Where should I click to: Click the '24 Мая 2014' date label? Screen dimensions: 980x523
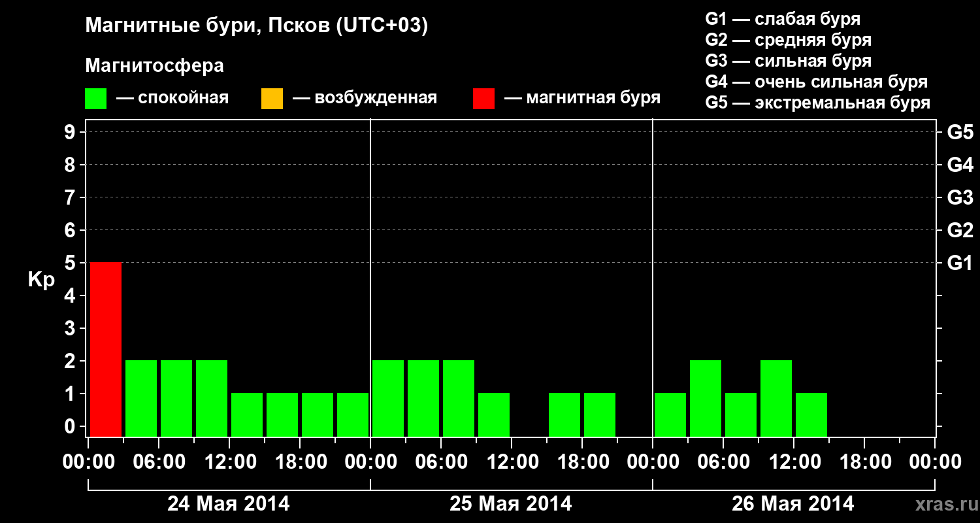[229, 503]
